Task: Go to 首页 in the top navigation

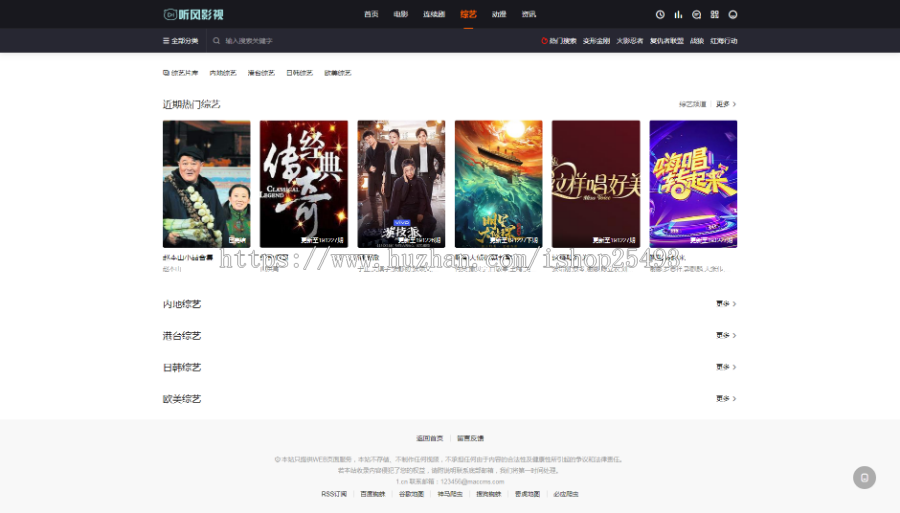Action: pyautogui.click(x=371, y=14)
